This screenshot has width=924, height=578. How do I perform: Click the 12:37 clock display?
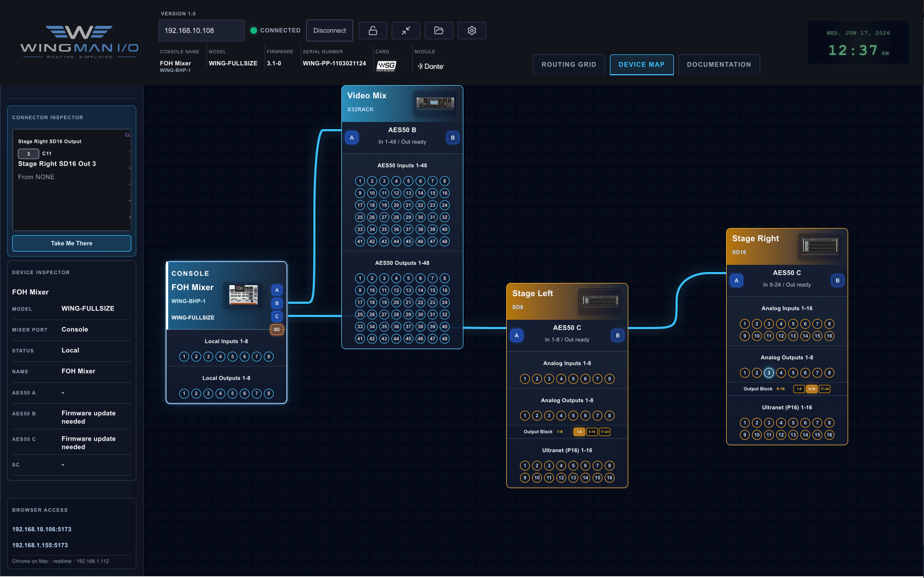pyautogui.click(x=853, y=51)
